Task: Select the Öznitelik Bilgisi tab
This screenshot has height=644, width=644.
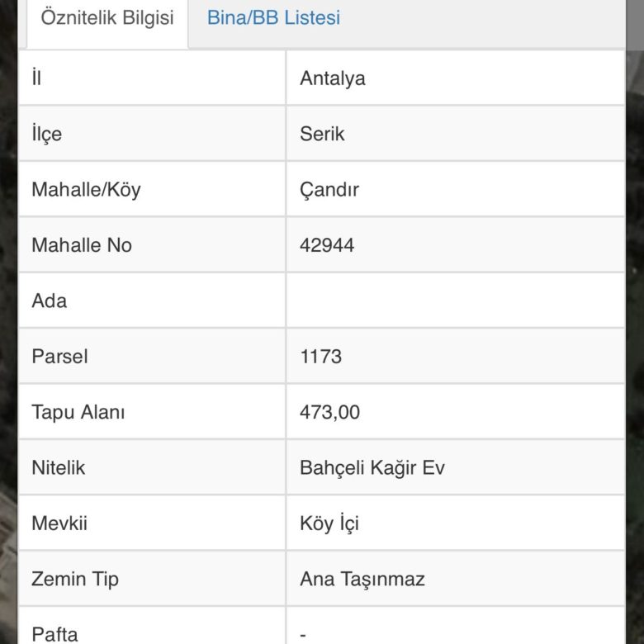Action: click(107, 18)
